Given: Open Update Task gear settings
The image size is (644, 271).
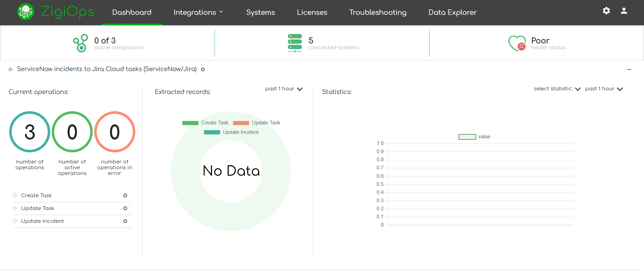Looking at the screenshot, I should 125,208.
